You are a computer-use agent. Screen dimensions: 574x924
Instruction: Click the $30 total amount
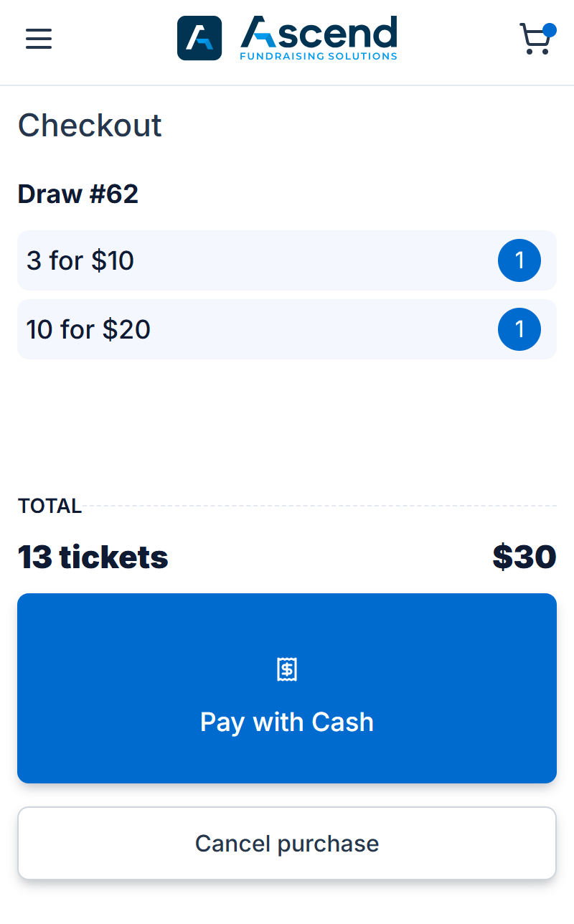click(524, 557)
